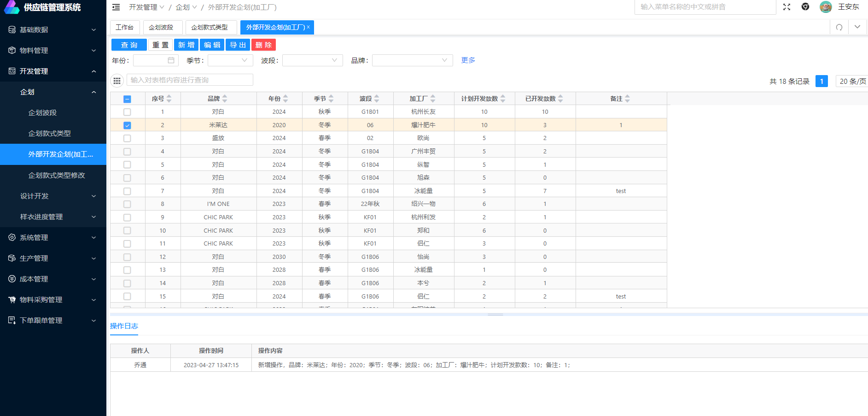Viewport: 868px width, 416px height.
Task: Open 企划款式类型修改 in sidebar
Action: [57, 175]
